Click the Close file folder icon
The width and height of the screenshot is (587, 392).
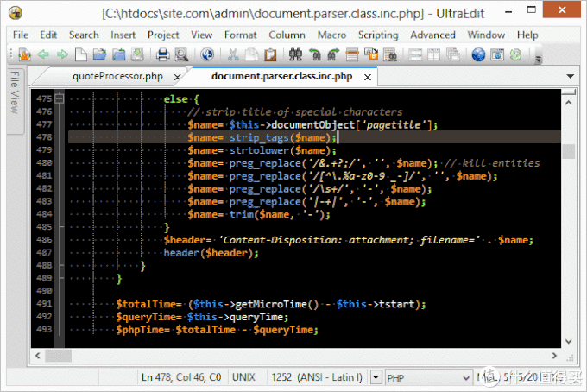coord(119,54)
